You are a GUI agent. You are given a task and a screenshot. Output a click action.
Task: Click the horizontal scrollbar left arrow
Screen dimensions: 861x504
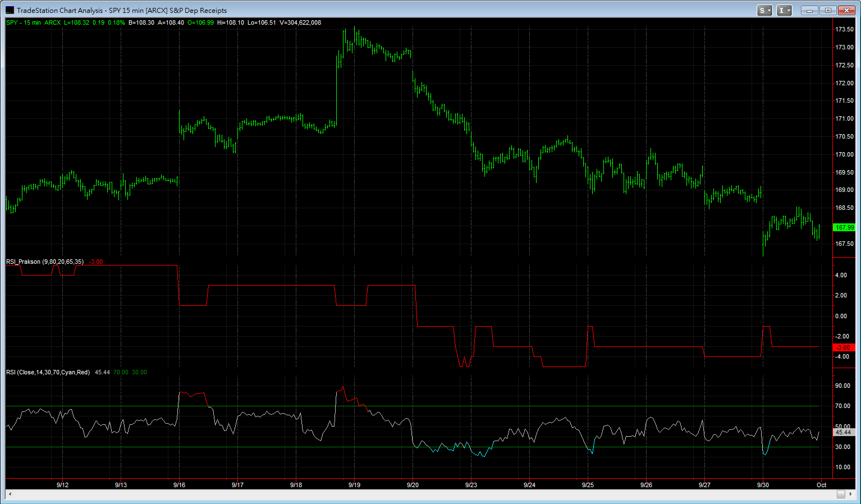pos(10,494)
